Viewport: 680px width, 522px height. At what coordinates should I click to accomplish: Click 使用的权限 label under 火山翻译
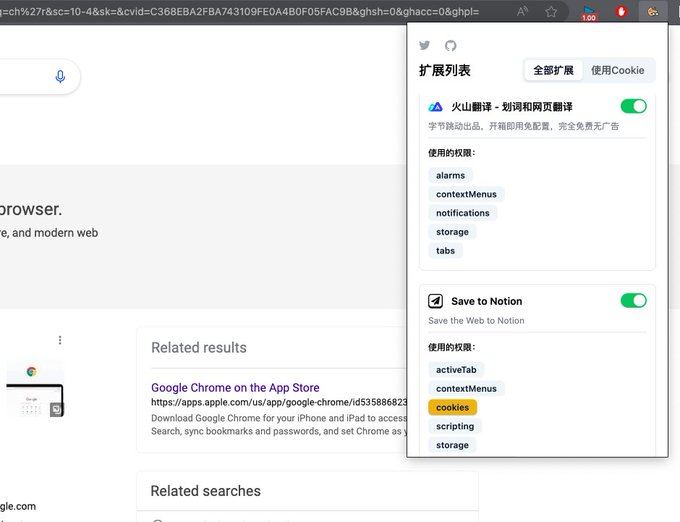point(451,153)
